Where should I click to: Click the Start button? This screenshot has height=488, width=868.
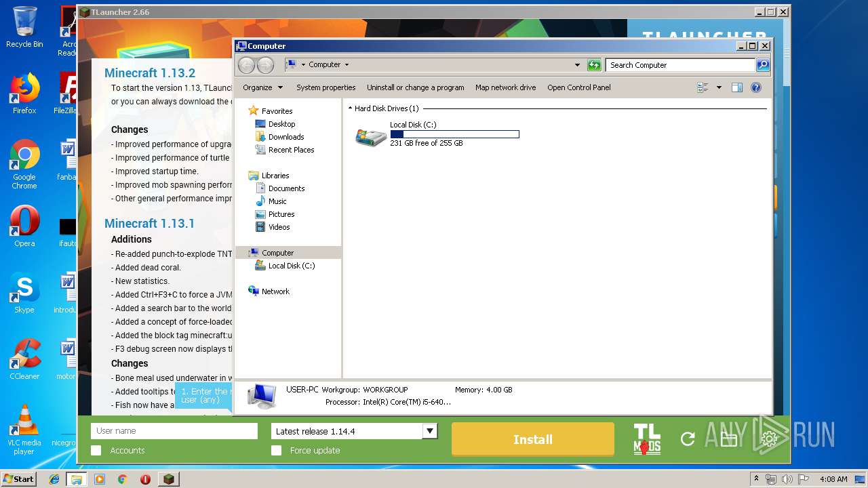click(x=18, y=479)
